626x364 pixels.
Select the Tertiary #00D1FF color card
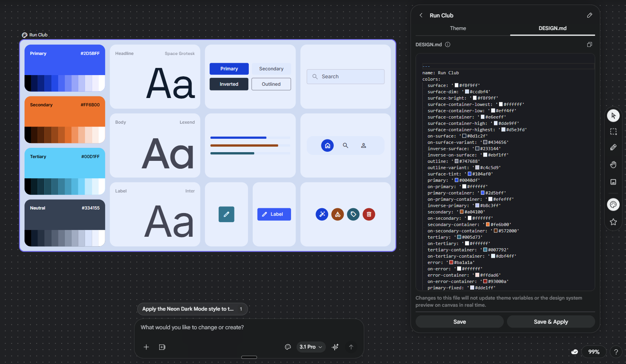[x=65, y=171]
